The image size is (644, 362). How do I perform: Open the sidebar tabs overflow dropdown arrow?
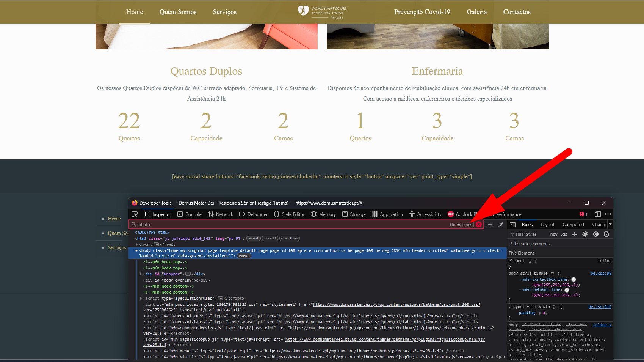coord(610,225)
